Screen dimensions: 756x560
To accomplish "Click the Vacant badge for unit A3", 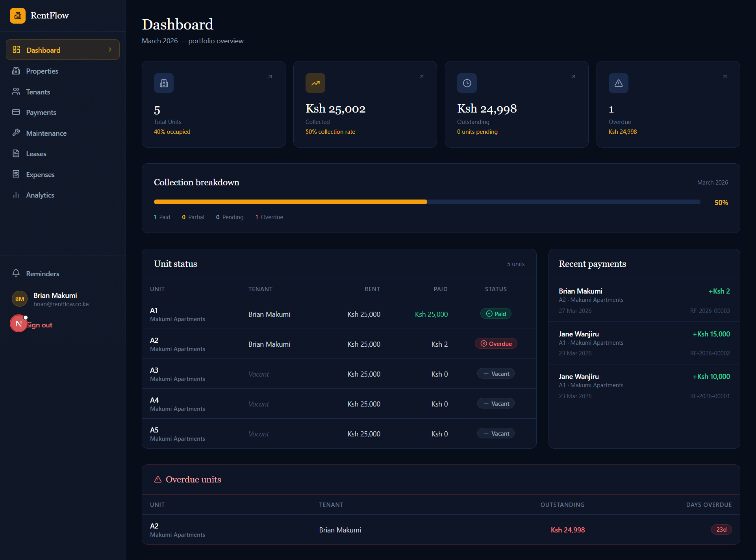I will point(496,373).
